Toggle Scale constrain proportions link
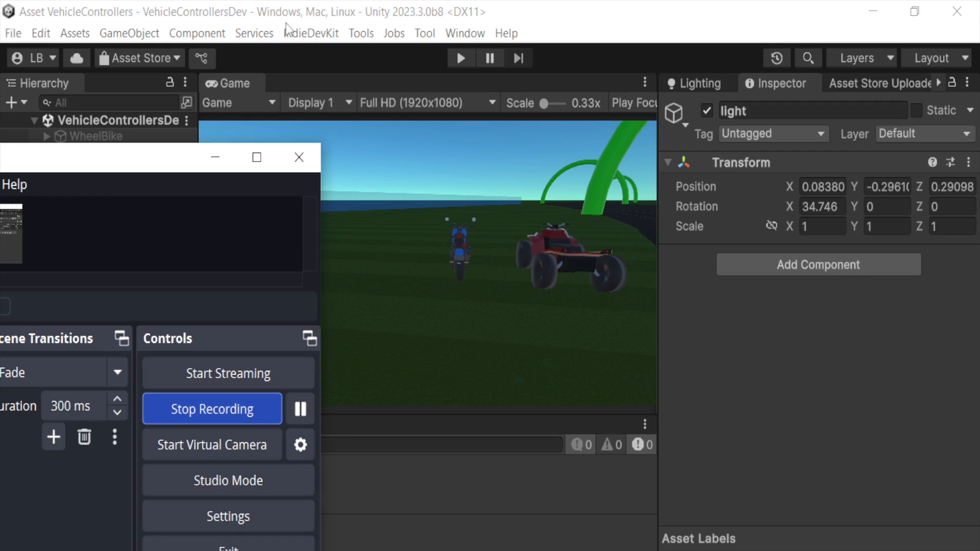 pyautogui.click(x=771, y=226)
